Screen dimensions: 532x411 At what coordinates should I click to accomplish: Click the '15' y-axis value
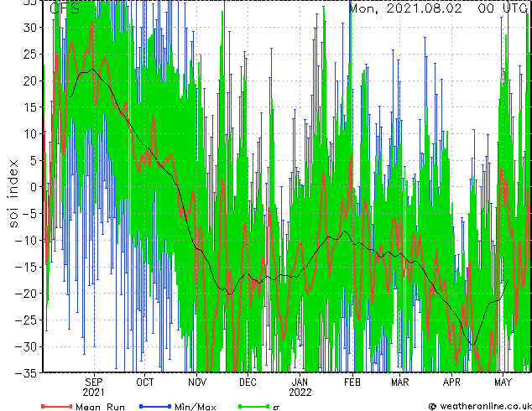click(x=29, y=107)
